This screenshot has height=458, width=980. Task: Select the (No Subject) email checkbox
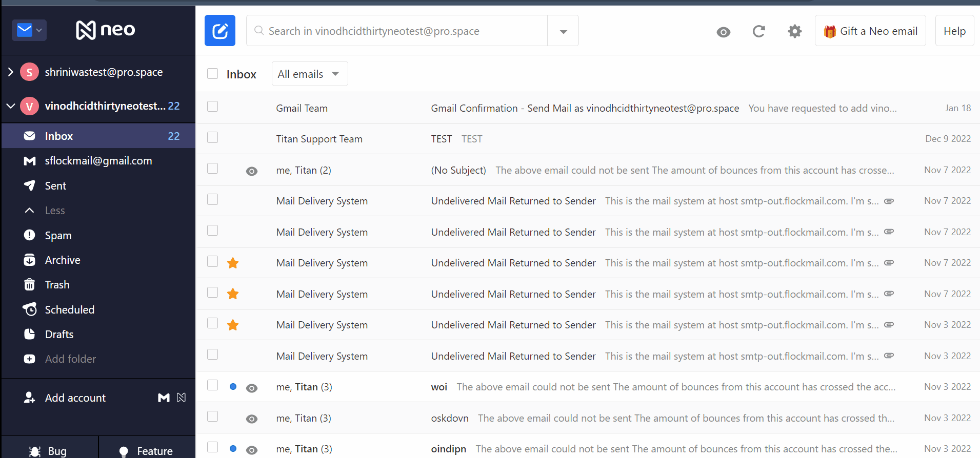[212, 169]
